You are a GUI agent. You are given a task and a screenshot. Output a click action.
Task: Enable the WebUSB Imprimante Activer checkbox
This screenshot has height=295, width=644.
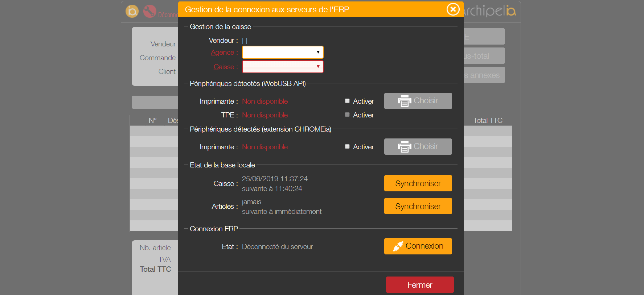coord(347,101)
